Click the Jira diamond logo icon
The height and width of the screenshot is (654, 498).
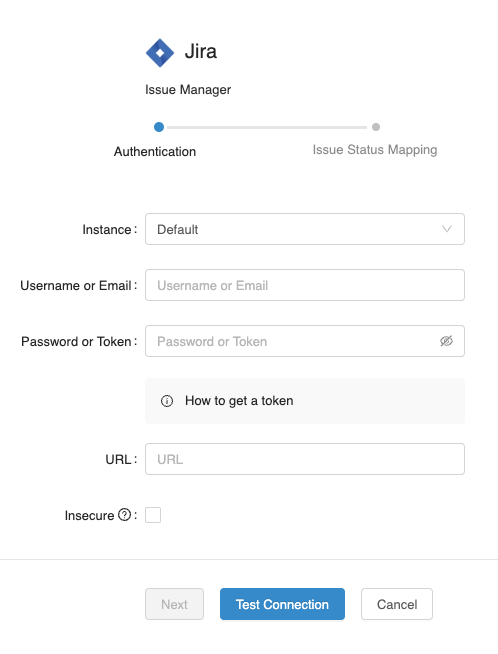160,53
